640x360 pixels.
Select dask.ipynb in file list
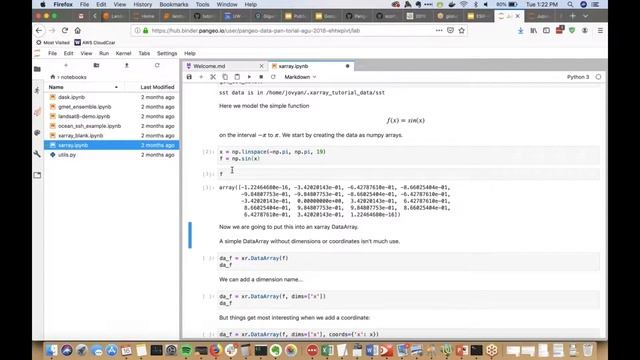pyautogui.click(x=111, y=97)
